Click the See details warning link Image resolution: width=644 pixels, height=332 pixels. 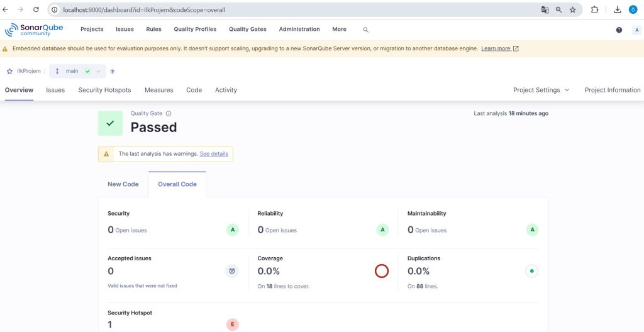(214, 153)
